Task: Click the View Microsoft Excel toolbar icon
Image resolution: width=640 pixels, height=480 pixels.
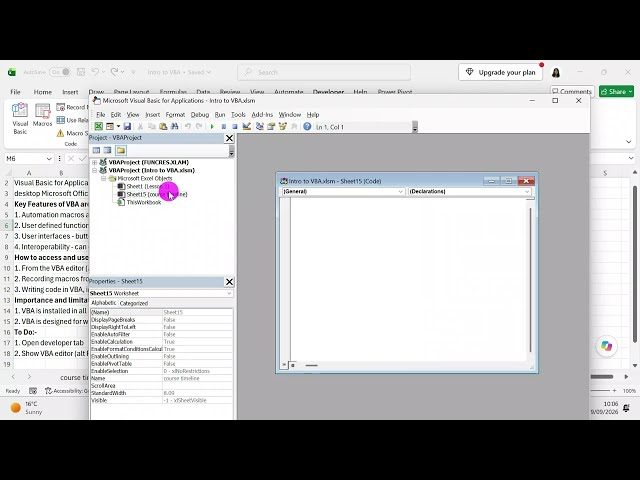Action: pyautogui.click(x=98, y=127)
